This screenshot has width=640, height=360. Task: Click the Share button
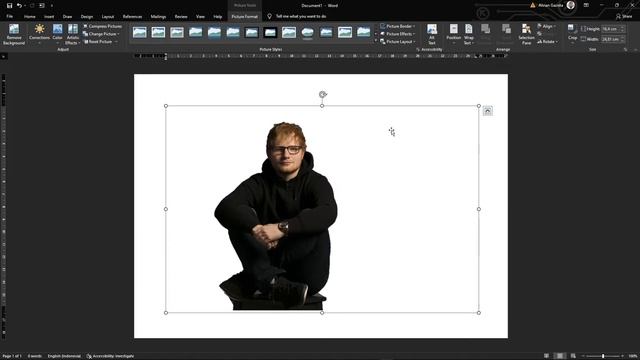(624, 16)
